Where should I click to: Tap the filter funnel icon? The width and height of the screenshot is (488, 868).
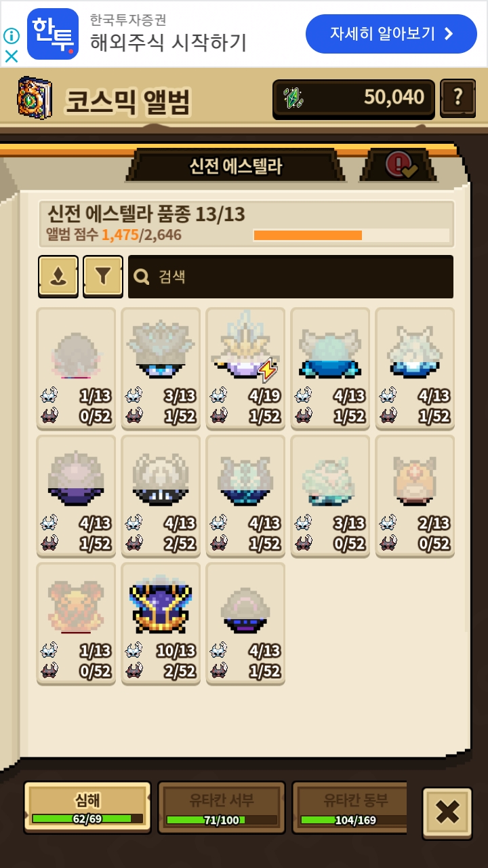coord(103,276)
